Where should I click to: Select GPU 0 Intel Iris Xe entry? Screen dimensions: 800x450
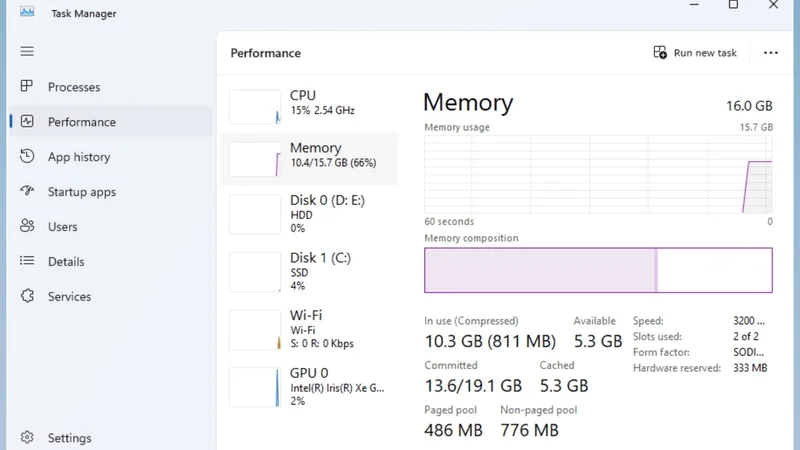click(x=309, y=387)
